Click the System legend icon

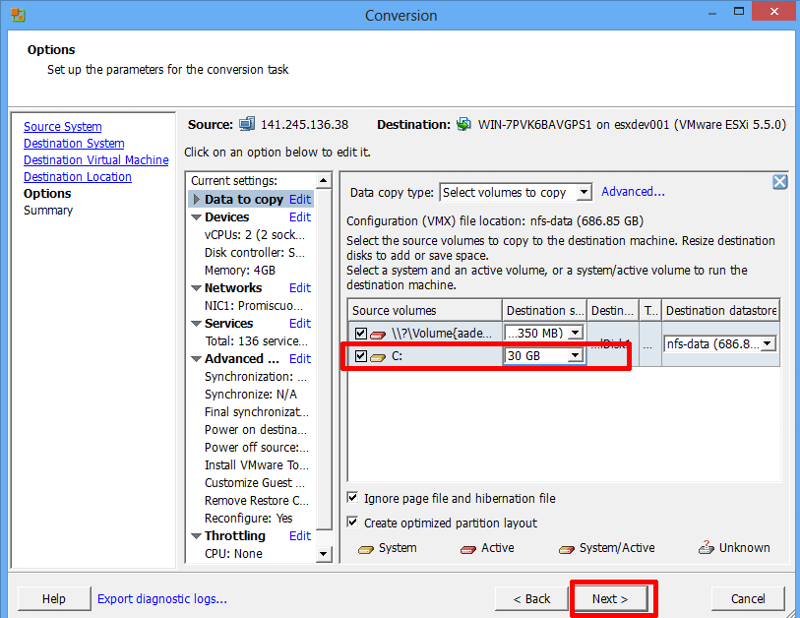(x=366, y=549)
